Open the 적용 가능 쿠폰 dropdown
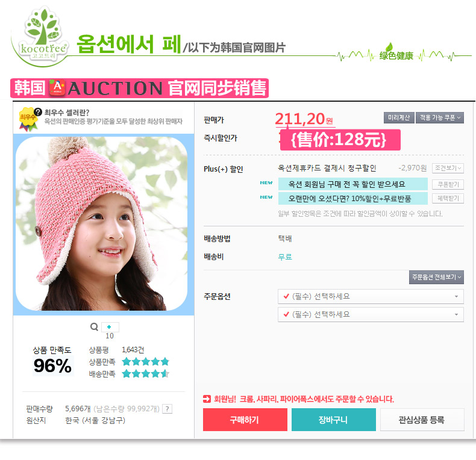The width and height of the screenshot is (476, 460). [x=440, y=117]
